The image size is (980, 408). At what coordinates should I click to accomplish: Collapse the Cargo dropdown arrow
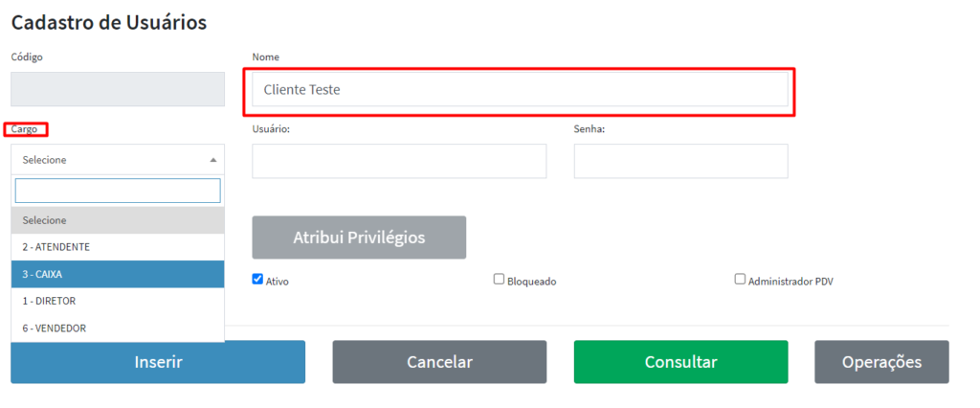[x=212, y=160]
